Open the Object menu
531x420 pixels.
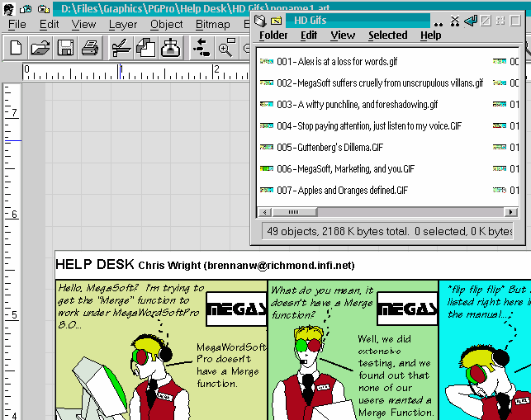tap(166, 25)
